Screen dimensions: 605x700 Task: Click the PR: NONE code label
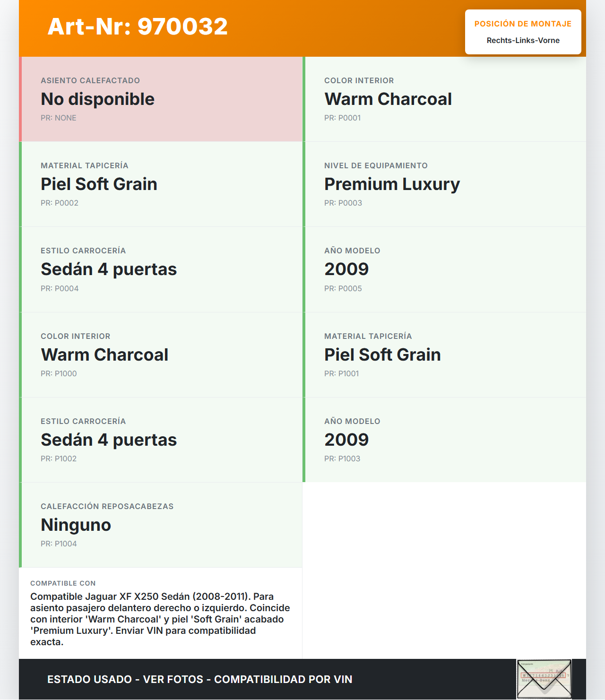pos(58,118)
